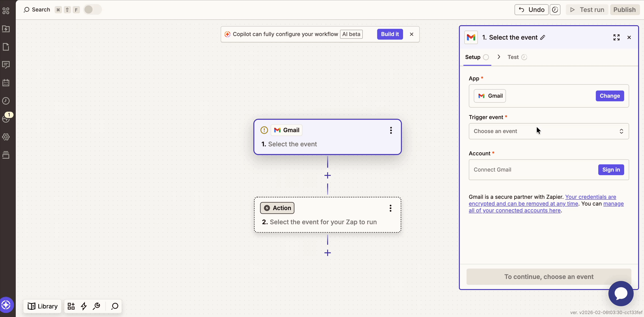Open the chat support bubble
This screenshot has width=644, height=317.
(x=621, y=293)
